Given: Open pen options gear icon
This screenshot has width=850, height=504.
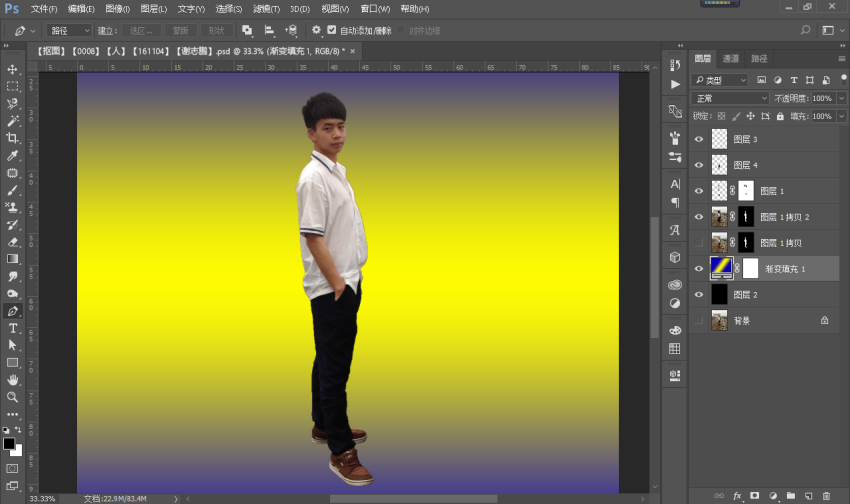Looking at the screenshot, I should [317, 31].
